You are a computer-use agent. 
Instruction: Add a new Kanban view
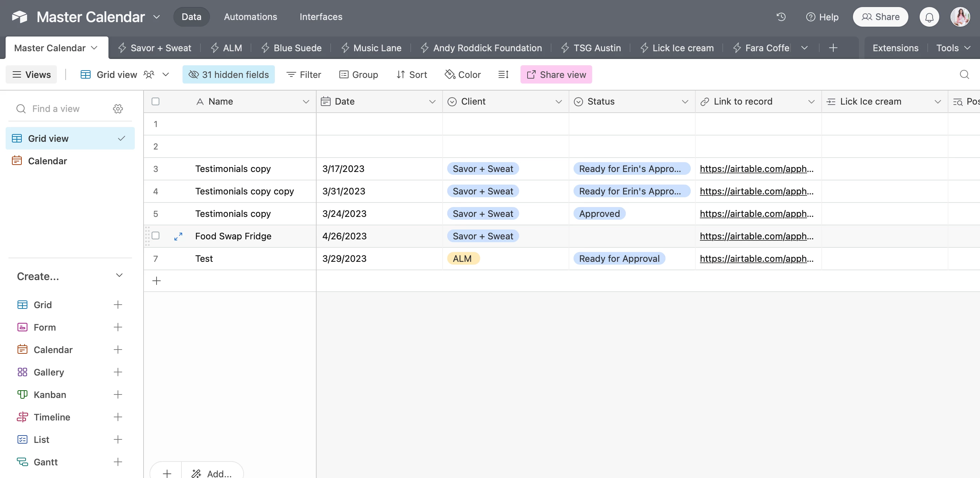pos(118,394)
